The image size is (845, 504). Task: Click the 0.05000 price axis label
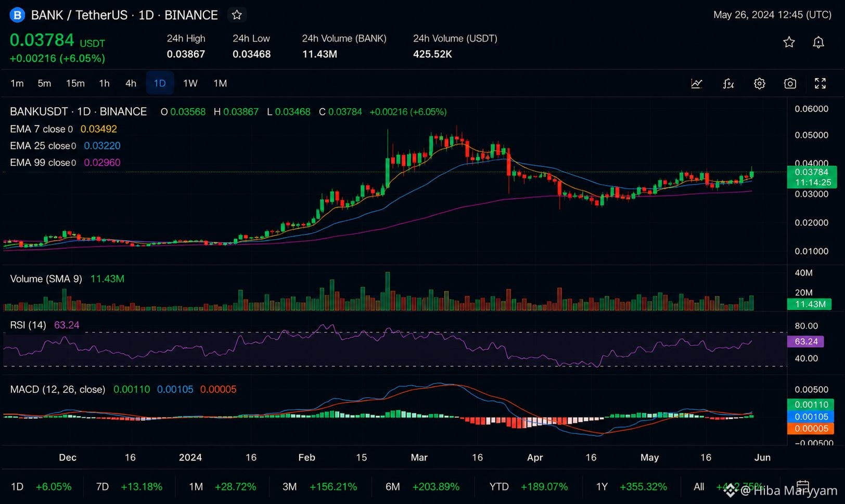pos(811,135)
